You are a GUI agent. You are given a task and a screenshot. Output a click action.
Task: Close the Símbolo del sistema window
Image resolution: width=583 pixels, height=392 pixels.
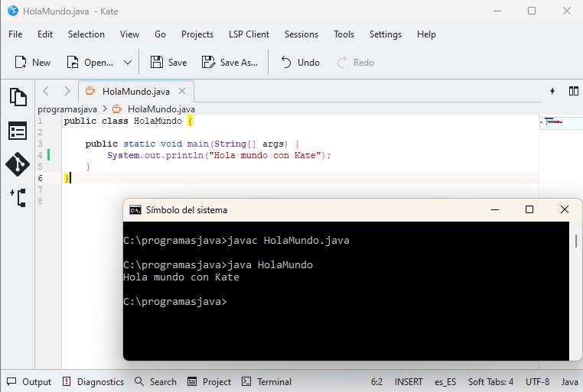[565, 209]
